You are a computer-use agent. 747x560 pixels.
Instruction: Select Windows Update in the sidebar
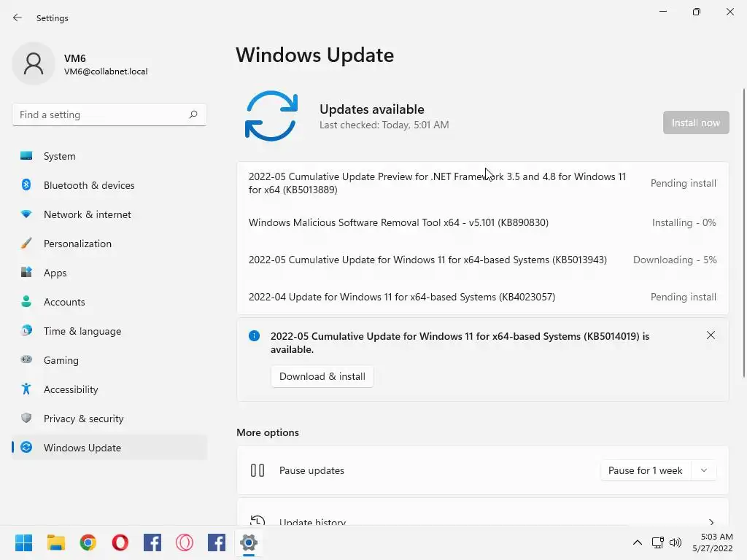tap(109, 448)
